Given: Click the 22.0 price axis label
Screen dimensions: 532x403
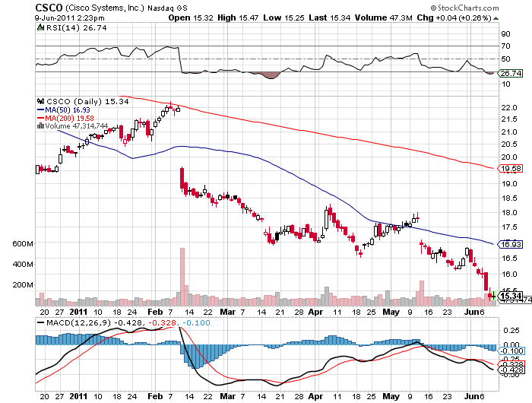Looking at the screenshot, I should click(509, 108).
